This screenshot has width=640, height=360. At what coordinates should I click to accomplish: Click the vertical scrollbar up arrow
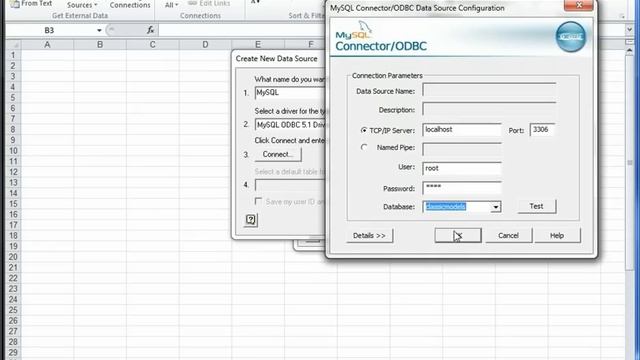pos(629,51)
